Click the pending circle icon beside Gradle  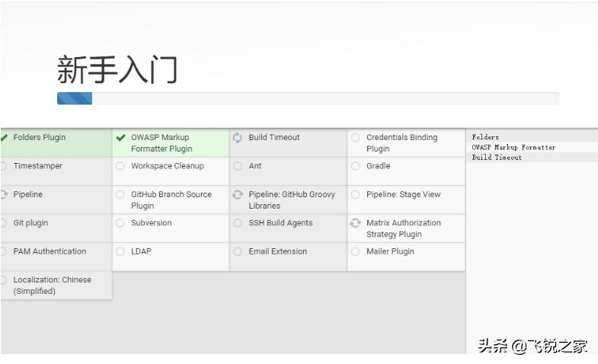click(x=355, y=166)
